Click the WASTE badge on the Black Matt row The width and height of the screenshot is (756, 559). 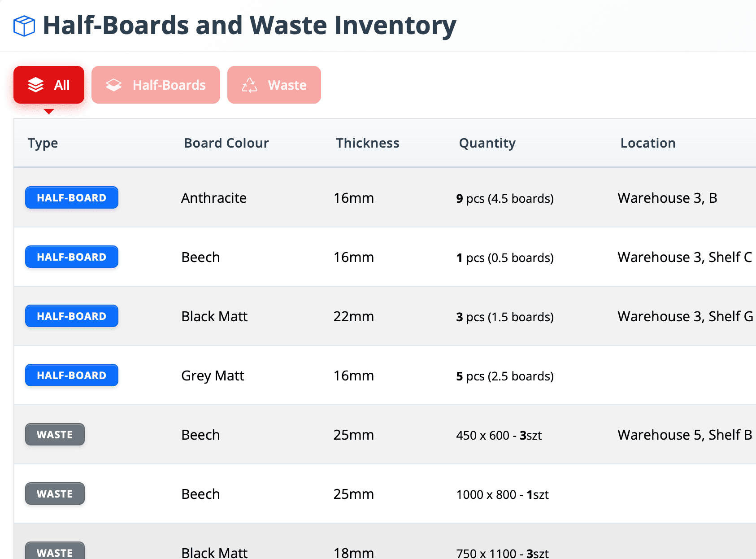pos(55,553)
